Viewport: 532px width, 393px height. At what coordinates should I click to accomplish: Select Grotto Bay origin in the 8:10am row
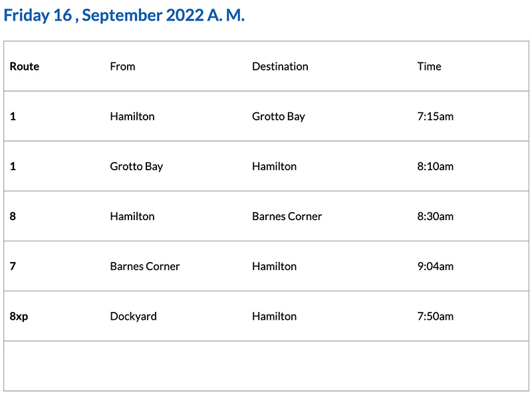click(136, 166)
